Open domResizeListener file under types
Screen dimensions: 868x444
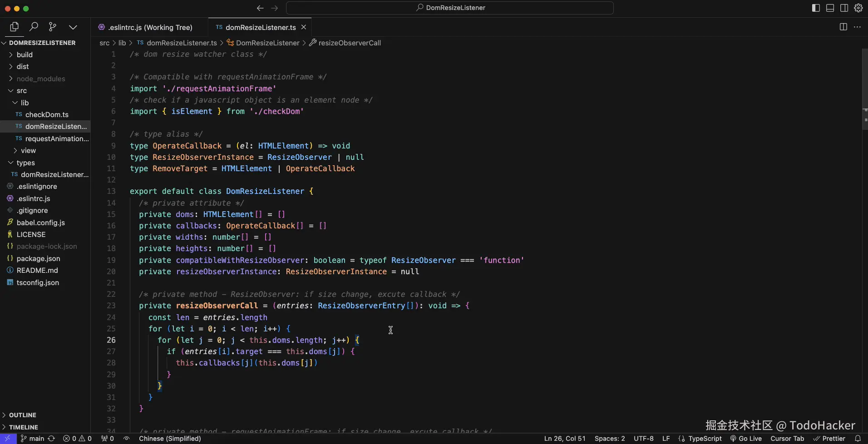pyautogui.click(x=45, y=175)
